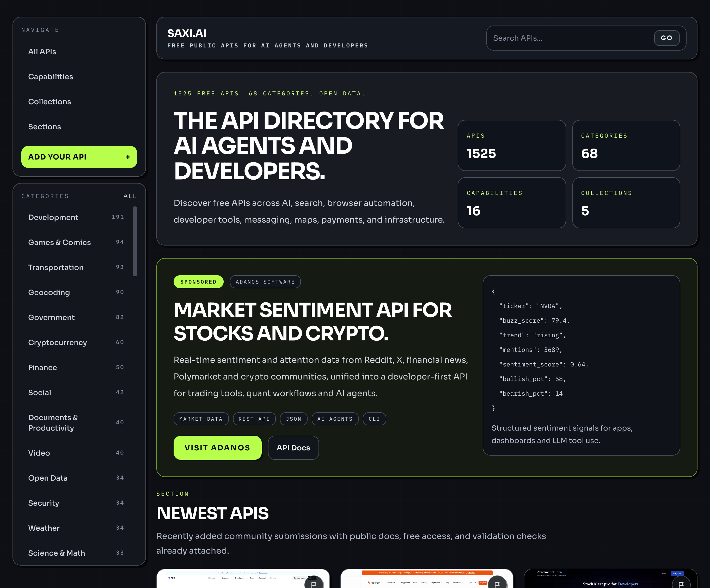Click the REST API tag
Viewport: 710px width, 588px height.
254,419
